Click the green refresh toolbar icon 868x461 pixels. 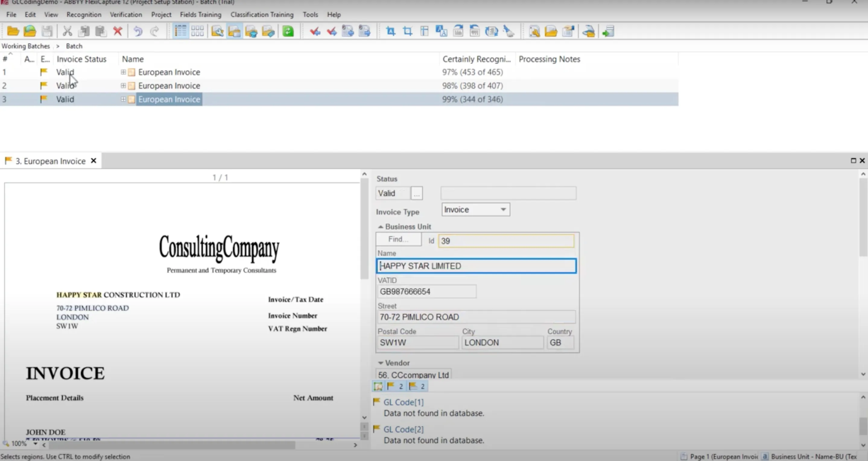pyautogui.click(x=288, y=31)
